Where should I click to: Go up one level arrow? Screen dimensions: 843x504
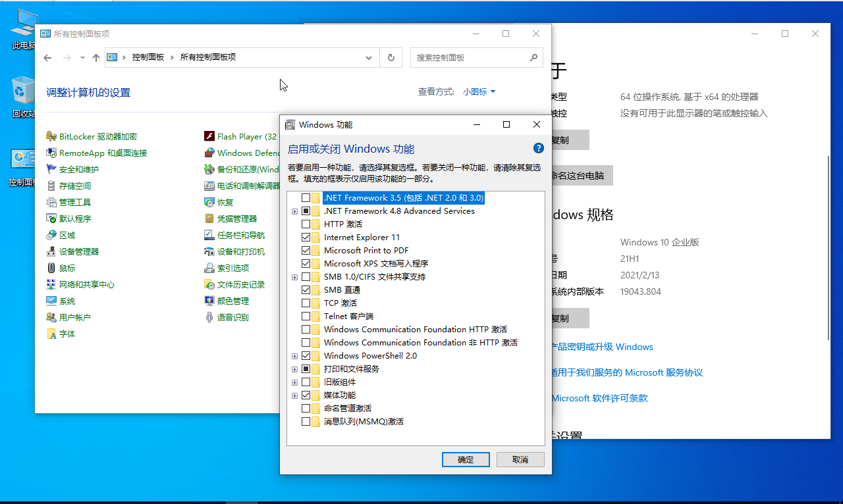pos(96,58)
